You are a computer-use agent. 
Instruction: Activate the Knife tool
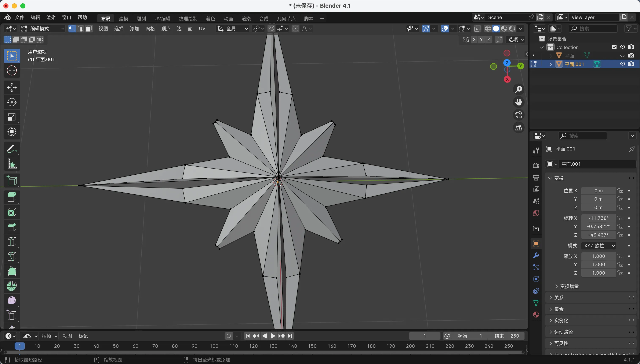coord(12,256)
